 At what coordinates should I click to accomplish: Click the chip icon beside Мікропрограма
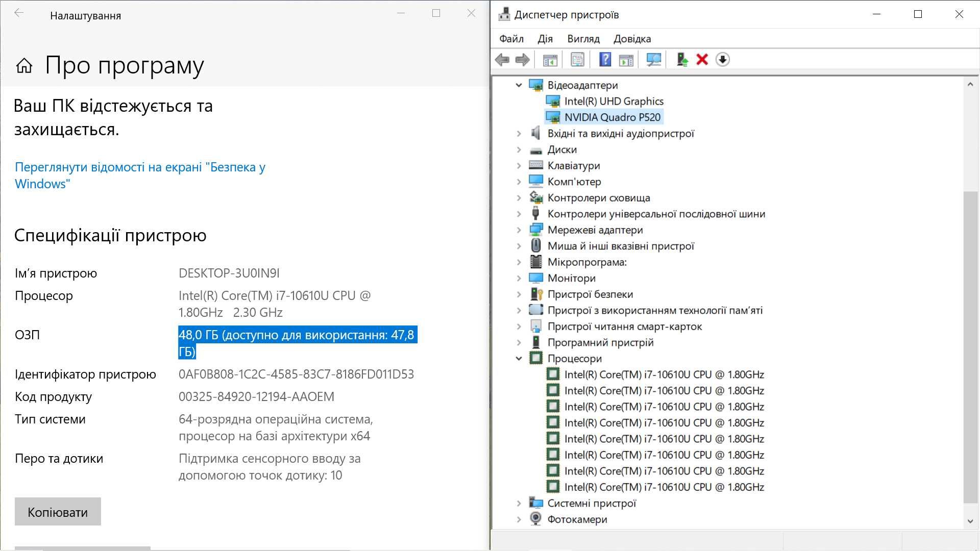[535, 262]
